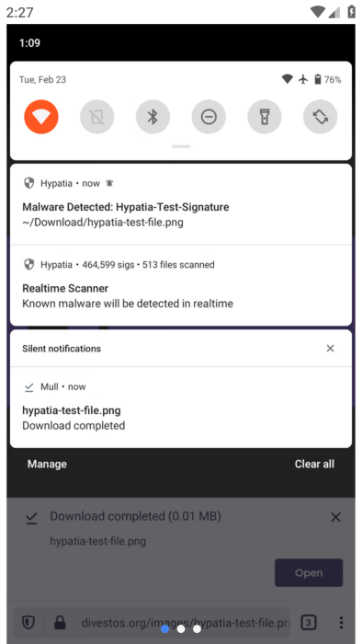Open Malware Detected Hypatia-Test-Signature notification
The height and width of the screenshot is (644, 362).
pyautogui.click(x=181, y=203)
